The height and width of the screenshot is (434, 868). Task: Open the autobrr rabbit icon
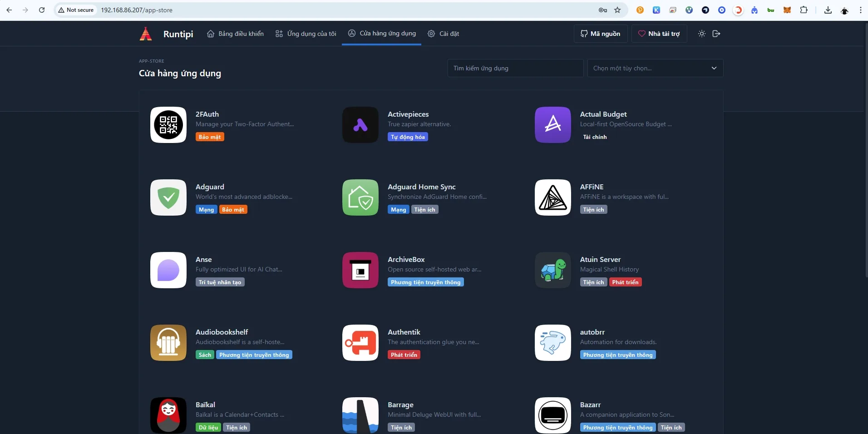click(x=553, y=343)
